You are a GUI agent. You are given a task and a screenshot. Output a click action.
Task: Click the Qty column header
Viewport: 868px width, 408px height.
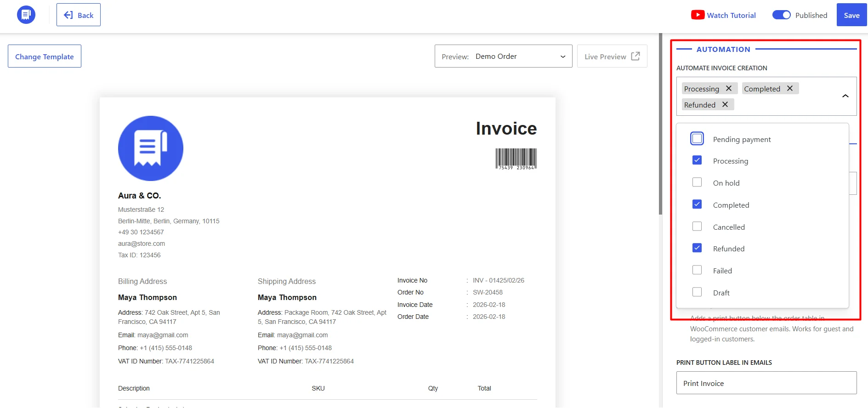tap(433, 388)
